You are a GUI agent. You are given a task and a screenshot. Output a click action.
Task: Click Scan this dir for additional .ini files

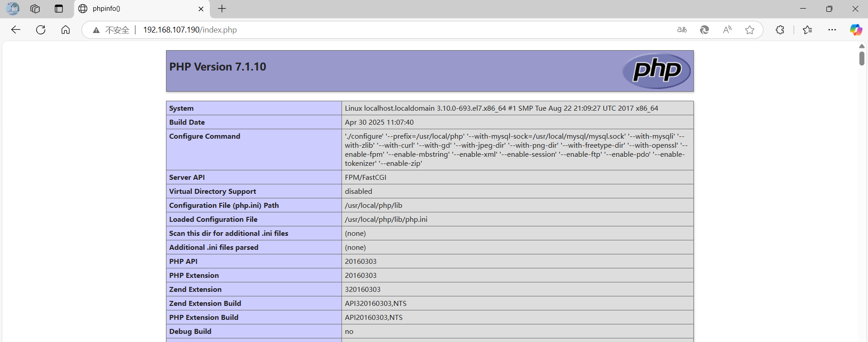pos(228,234)
